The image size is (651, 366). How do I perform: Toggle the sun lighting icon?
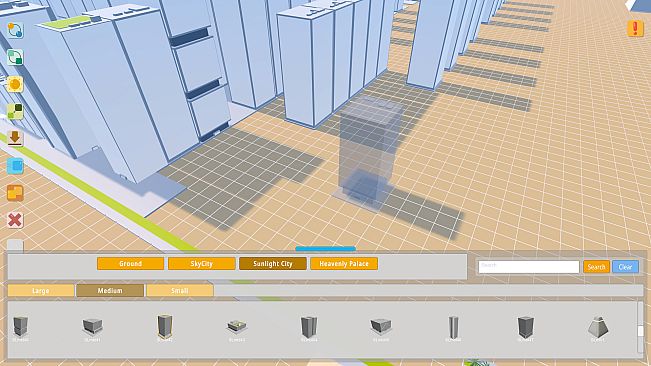click(x=15, y=84)
